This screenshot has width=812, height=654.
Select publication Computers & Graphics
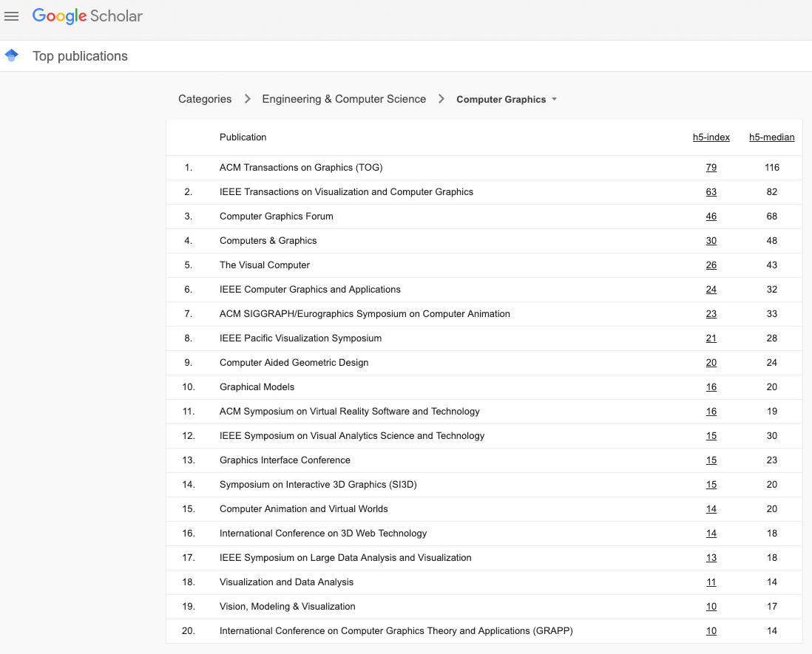pos(268,241)
